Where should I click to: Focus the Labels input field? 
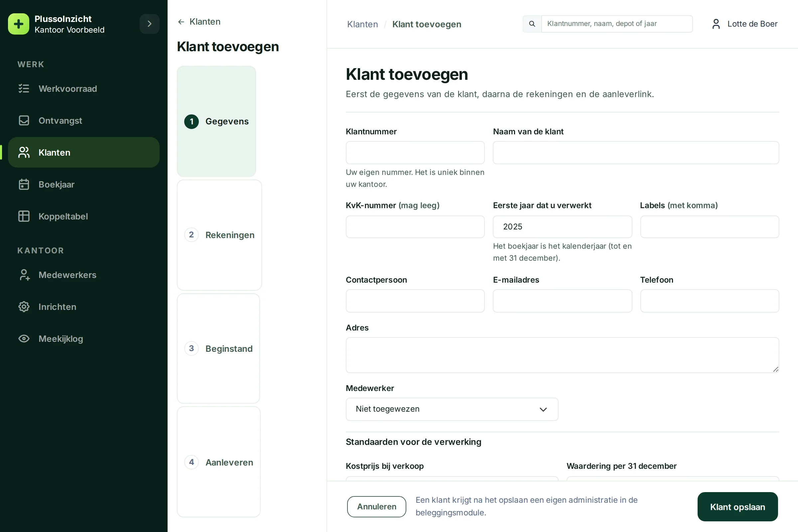point(710,227)
